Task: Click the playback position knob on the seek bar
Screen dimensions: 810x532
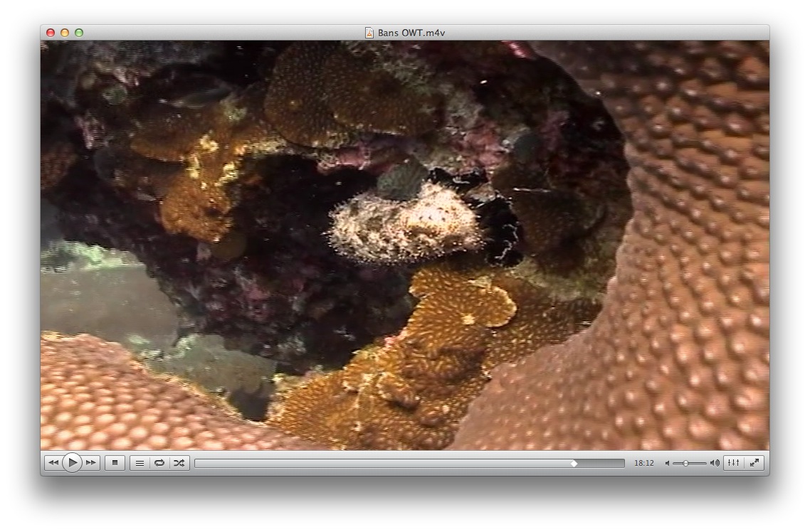Action: tap(574, 464)
